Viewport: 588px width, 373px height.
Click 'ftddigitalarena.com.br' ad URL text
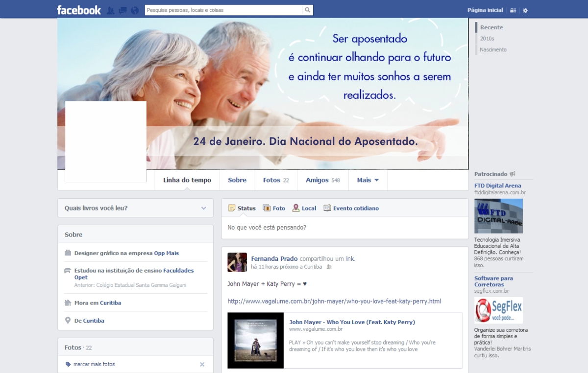point(500,192)
